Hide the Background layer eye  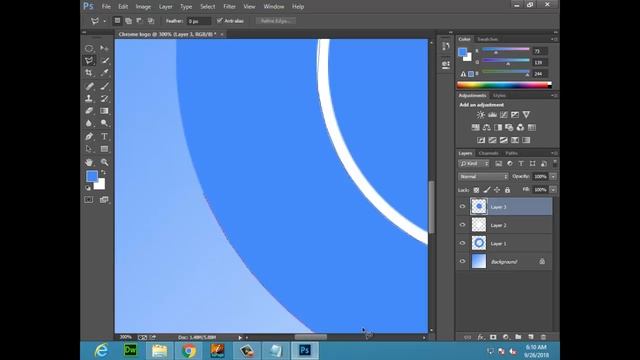point(462,262)
